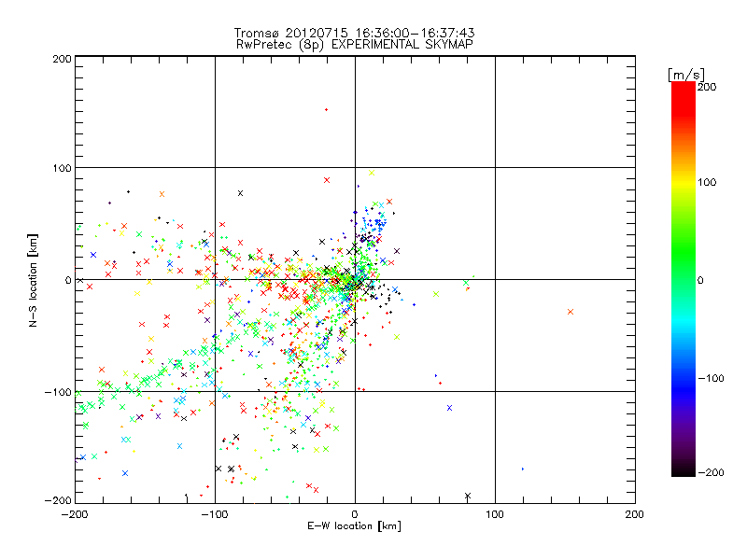
Task: Click the -200 label on the colorbar
Action: click(711, 473)
